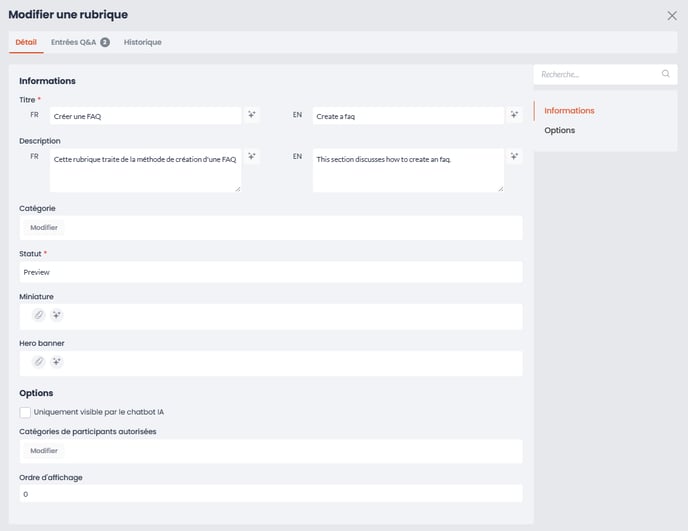Image resolution: width=688 pixels, height=531 pixels.
Task: Generate Miniature image with AI sparkle
Action: pyautogui.click(x=57, y=315)
